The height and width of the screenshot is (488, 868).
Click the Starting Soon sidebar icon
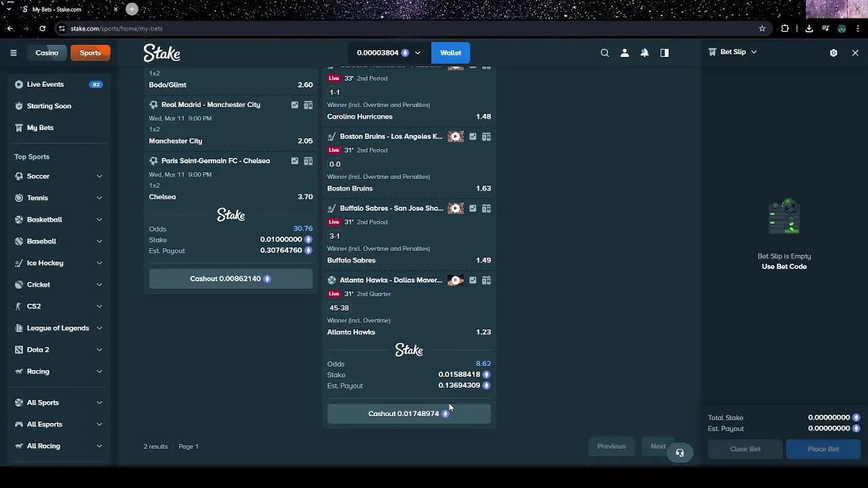click(19, 106)
